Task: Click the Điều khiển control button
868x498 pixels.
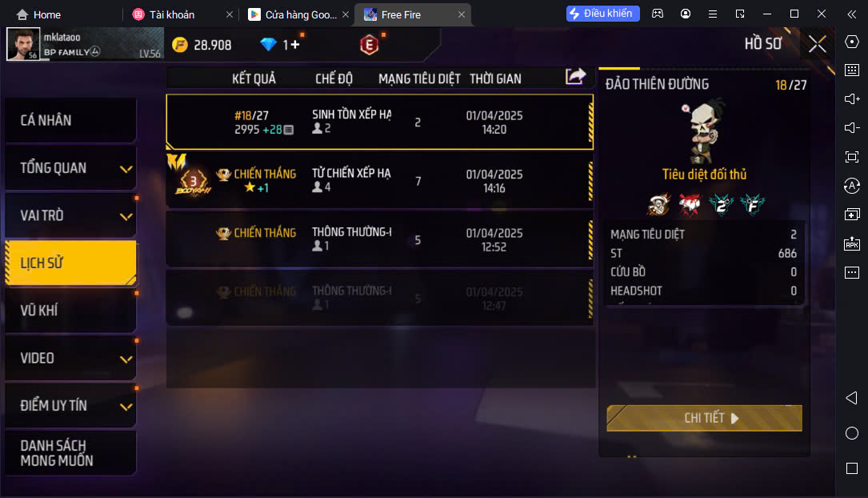Action: pos(603,14)
